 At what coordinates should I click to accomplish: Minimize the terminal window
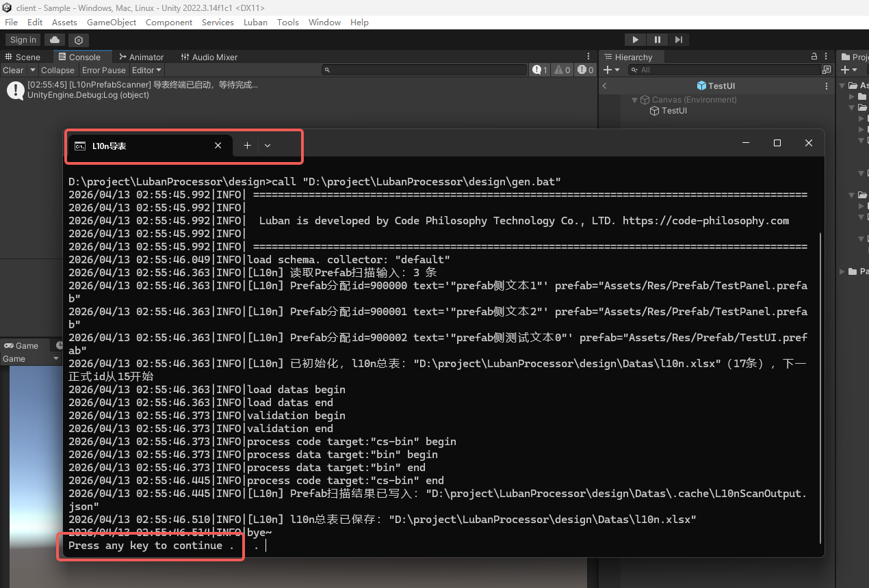746,143
